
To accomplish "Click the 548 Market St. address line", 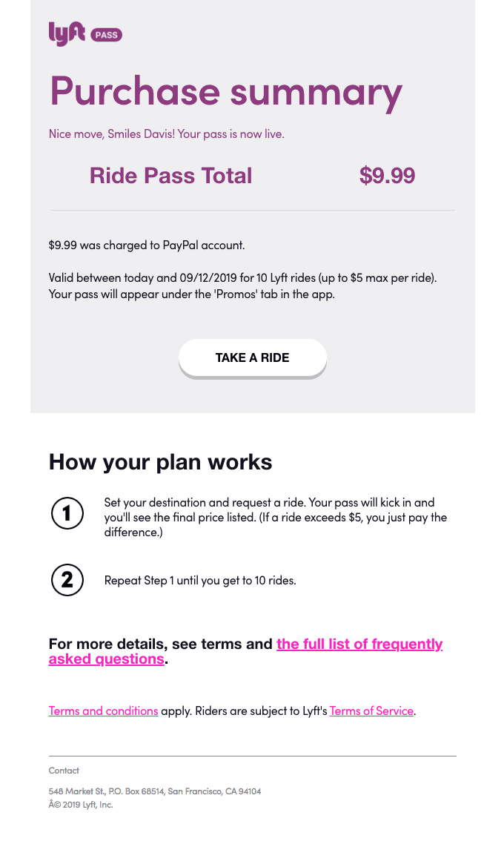I will (154, 791).
